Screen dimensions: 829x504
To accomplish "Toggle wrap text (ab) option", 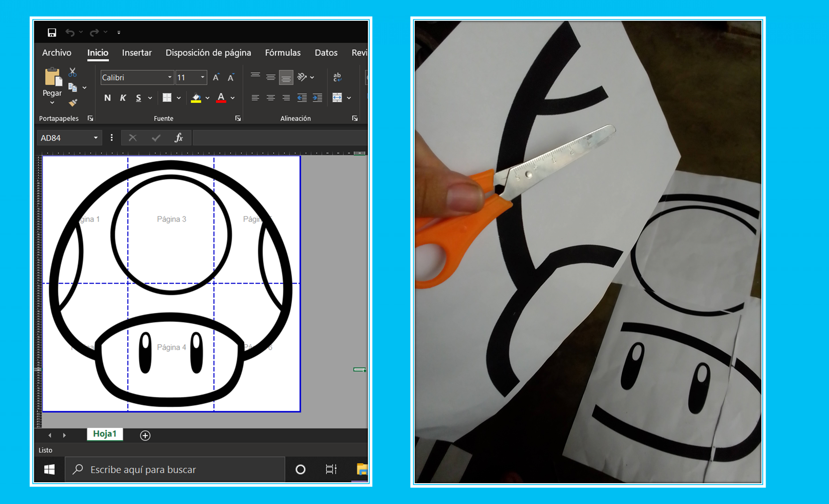I will [337, 77].
